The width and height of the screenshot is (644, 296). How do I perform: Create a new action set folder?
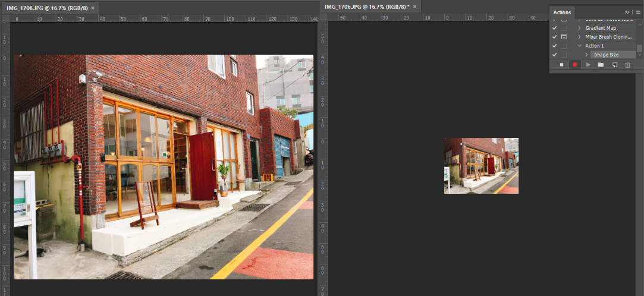[601, 65]
